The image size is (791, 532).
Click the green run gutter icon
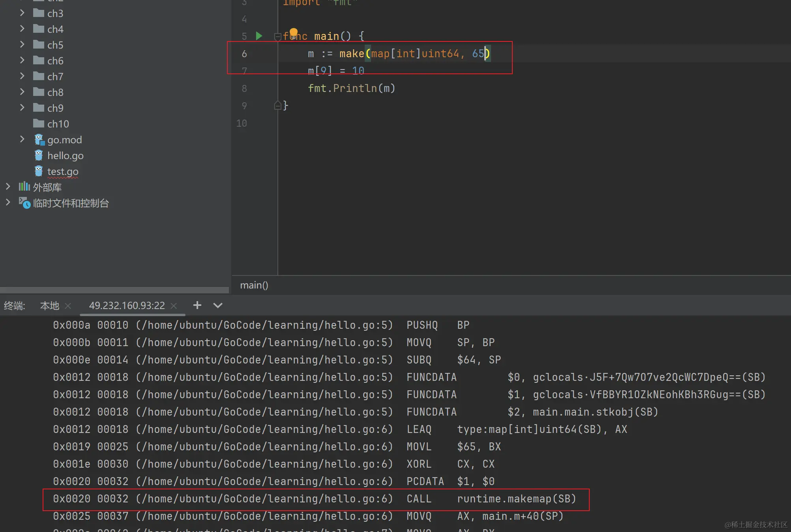(259, 36)
